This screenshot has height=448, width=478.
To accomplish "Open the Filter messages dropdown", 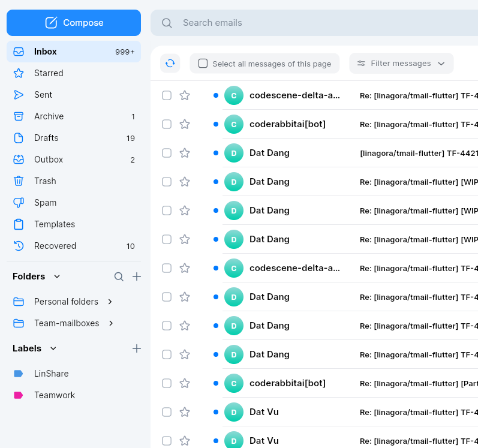I will pos(401,64).
